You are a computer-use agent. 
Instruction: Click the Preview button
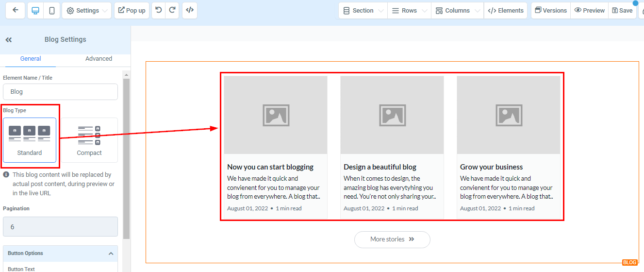point(589,10)
